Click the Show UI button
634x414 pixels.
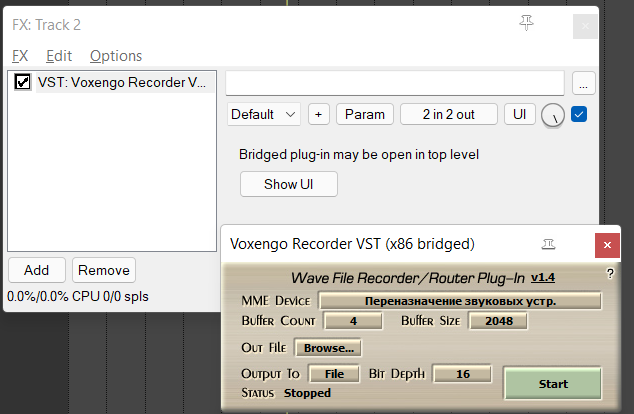coord(288,184)
